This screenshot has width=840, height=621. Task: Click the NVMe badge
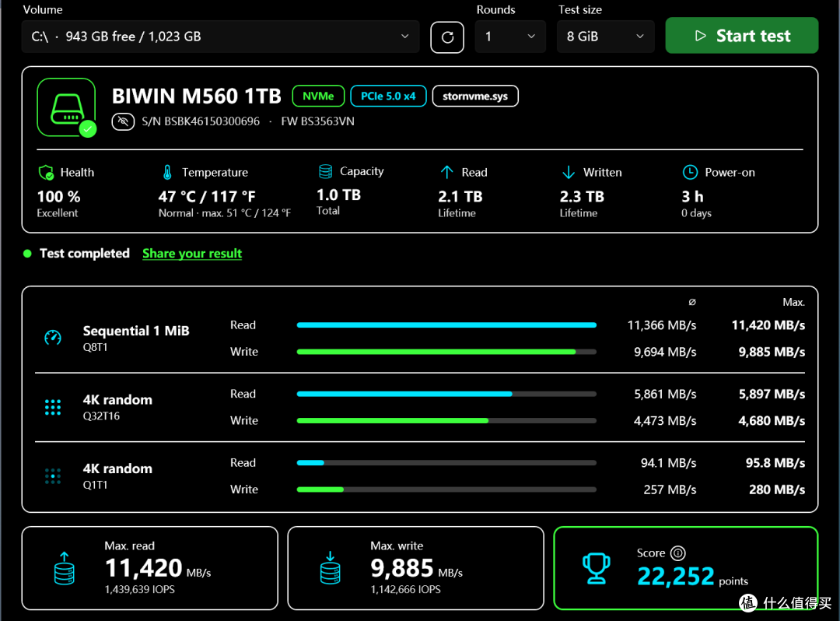tap(318, 96)
